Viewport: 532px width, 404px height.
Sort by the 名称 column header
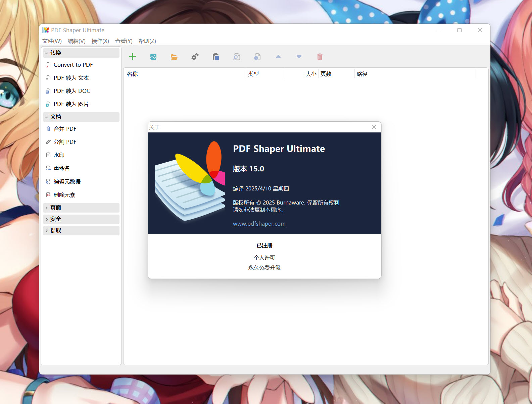185,74
